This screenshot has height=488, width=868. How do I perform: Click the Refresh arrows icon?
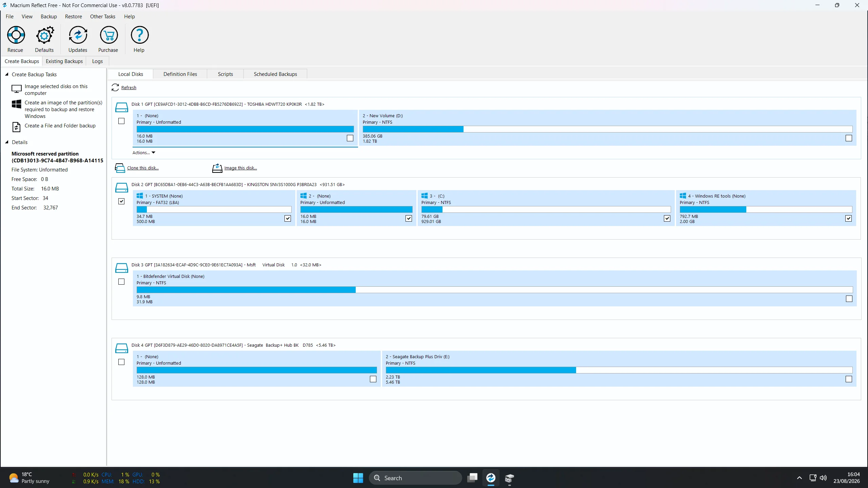point(115,87)
